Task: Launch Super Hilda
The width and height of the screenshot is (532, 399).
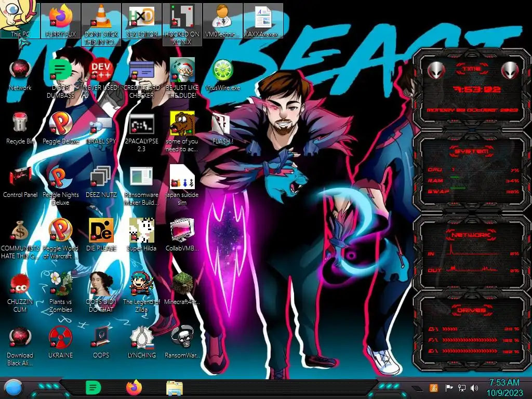Action: point(142,235)
